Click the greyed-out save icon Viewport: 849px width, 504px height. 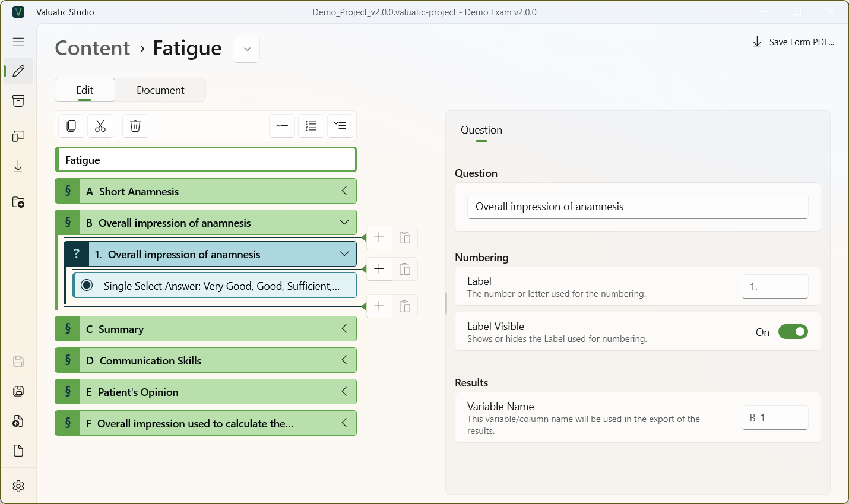click(18, 362)
